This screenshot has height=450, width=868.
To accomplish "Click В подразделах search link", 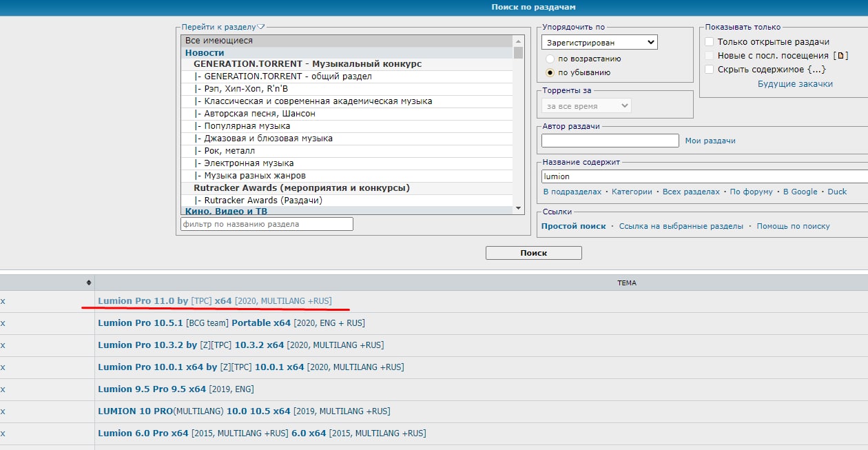I will pyautogui.click(x=572, y=192).
